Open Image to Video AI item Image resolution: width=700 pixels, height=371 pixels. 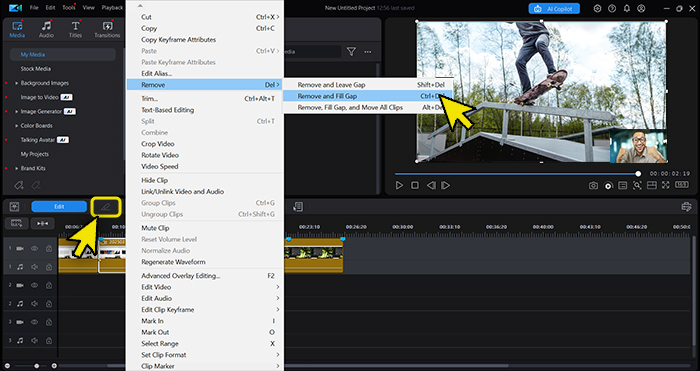click(46, 97)
